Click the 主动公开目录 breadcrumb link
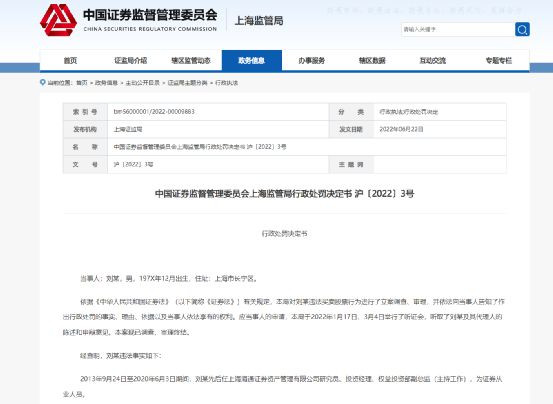The height and width of the screenshot is (404, 553). tap(142, 83)
